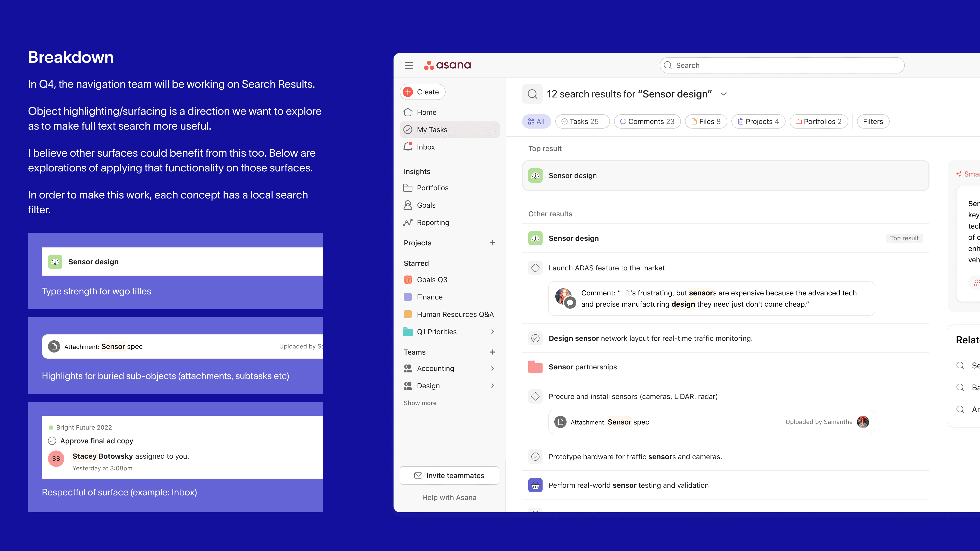Image resolution: width=980 pixels, height=551 pixels.
Task: Complete the Approve final ad copy task
Action: point(52,441)
